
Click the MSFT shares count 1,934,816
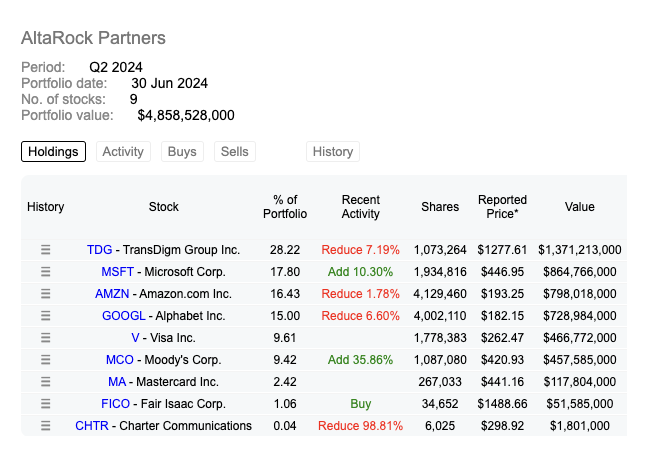(440, 272)
